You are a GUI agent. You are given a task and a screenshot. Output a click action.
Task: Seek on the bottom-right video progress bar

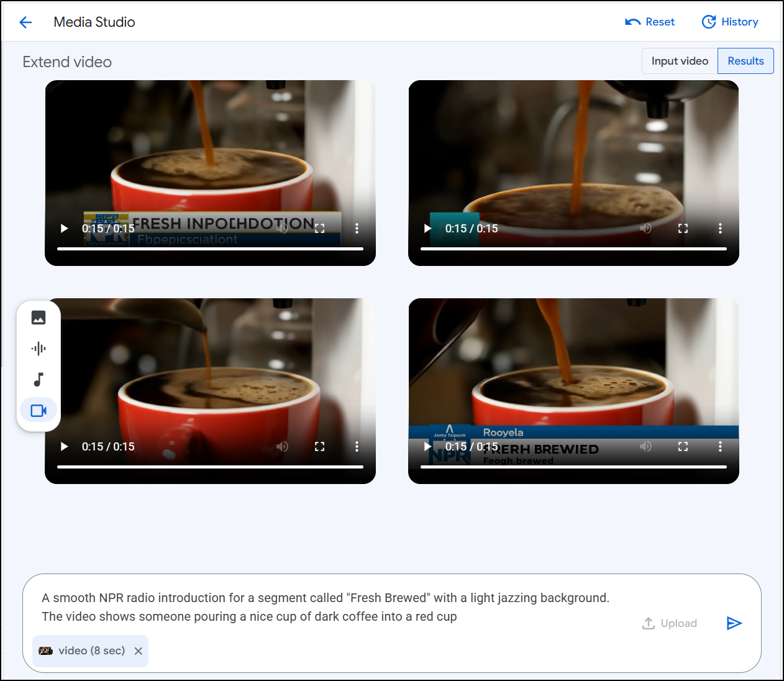(573, 467)
